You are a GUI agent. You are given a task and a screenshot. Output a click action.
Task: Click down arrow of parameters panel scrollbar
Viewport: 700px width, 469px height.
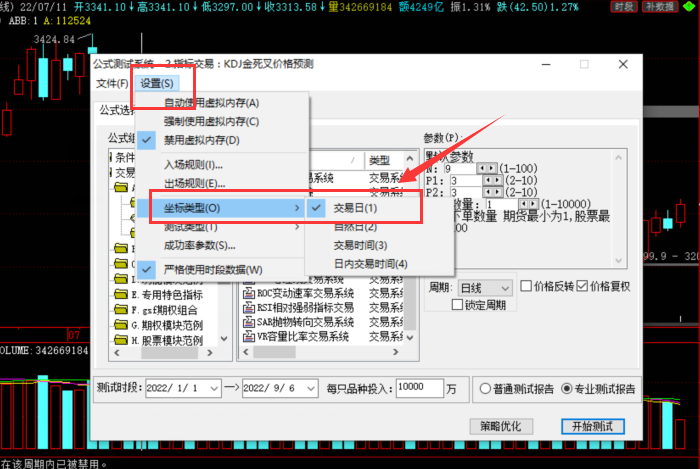[618, 260]
